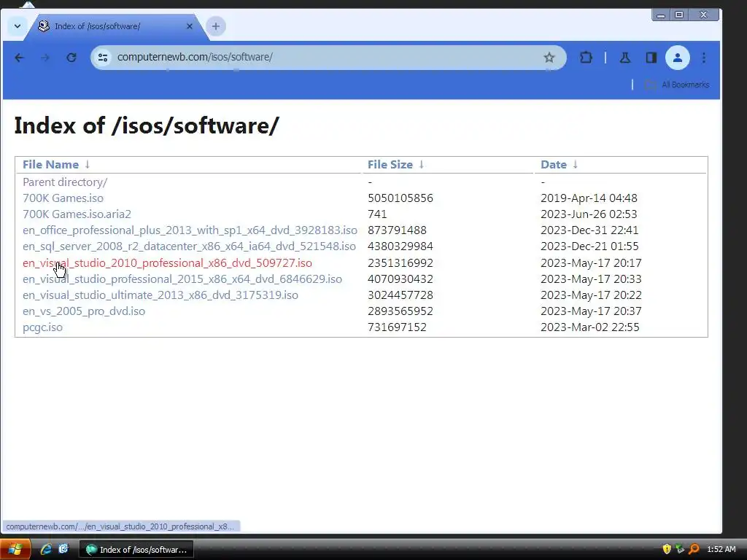
Task: Click the taskbar clock showing 1:52 AM
Action: point(721,550)
